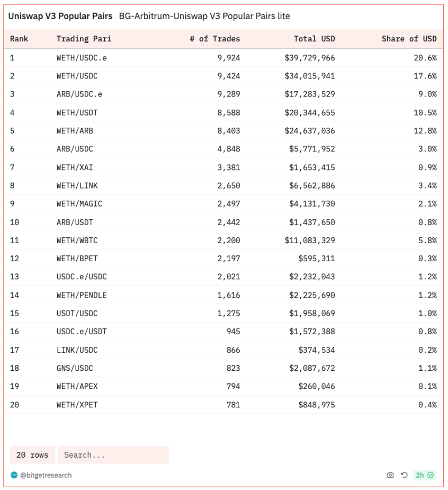Click the $11,083,329 total USD cell
Image resolution: width=448 pixels, height=490 pixels.
click(310, 240)
